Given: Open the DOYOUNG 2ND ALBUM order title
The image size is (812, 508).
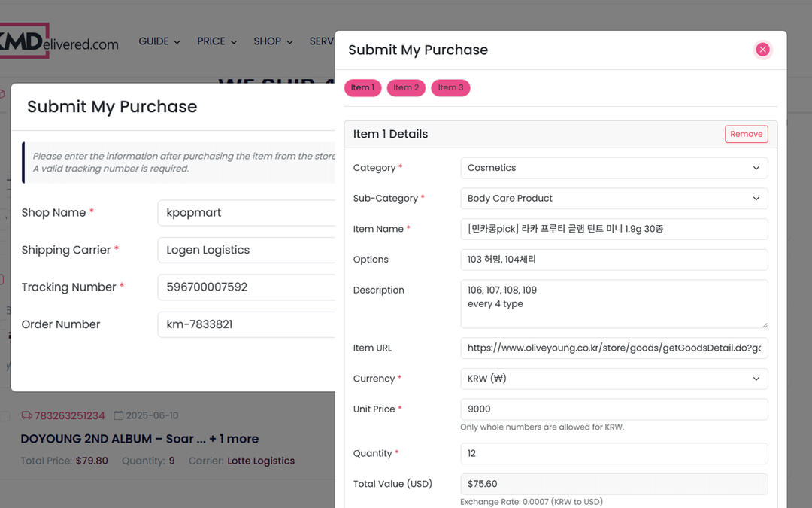Looking at the screenshot, I should (140, 439).
